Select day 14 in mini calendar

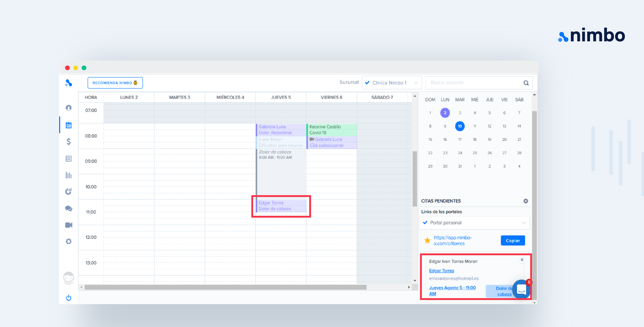click(x=519, y=126)
